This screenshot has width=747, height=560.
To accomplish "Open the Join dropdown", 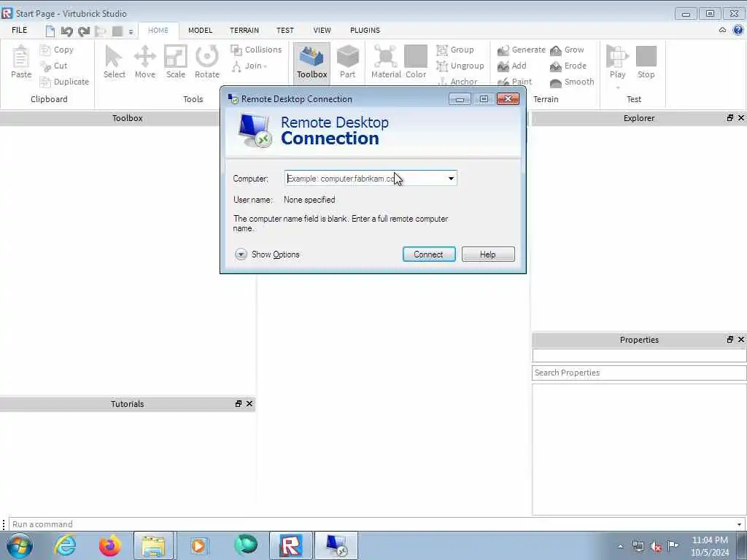I will click(x=249, y=66).
